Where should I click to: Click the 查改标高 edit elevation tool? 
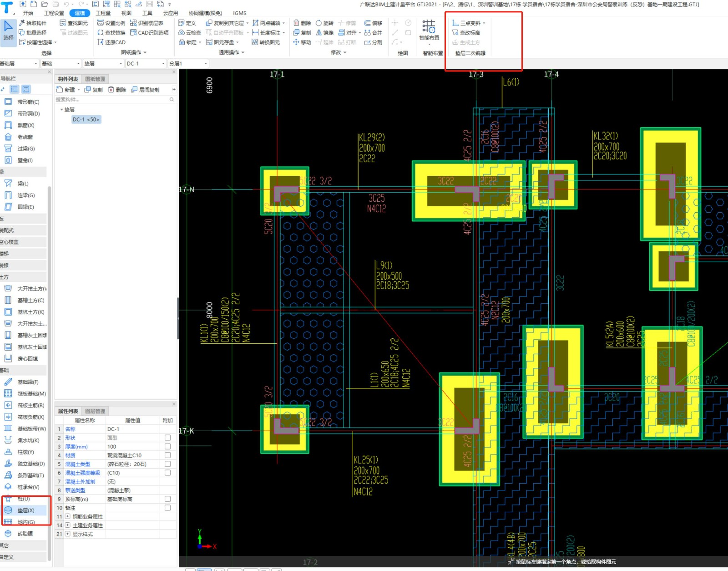click(466, 32)
